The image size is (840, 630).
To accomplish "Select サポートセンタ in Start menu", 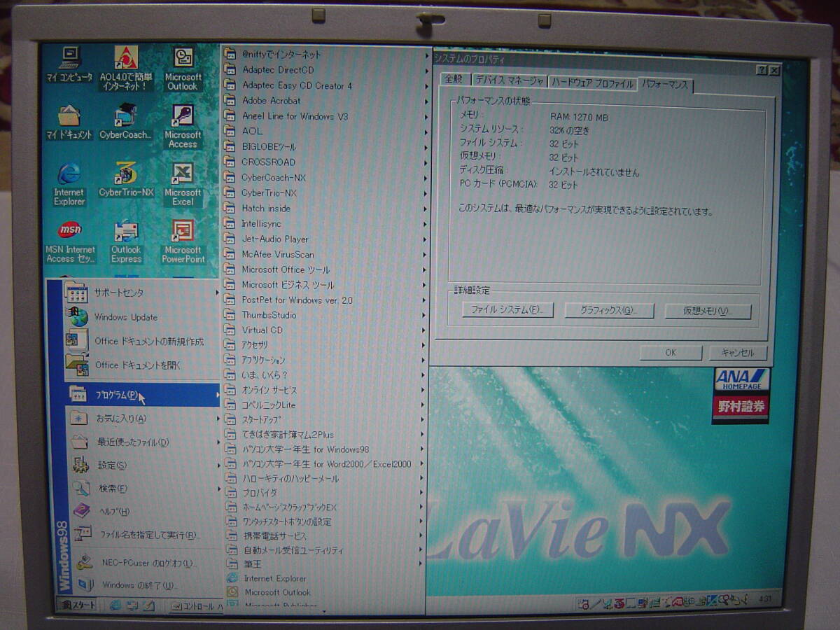I will pos(143,293).
